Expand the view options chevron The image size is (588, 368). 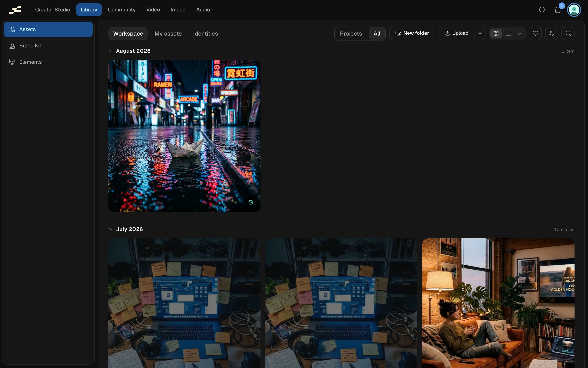coord(519,34)
